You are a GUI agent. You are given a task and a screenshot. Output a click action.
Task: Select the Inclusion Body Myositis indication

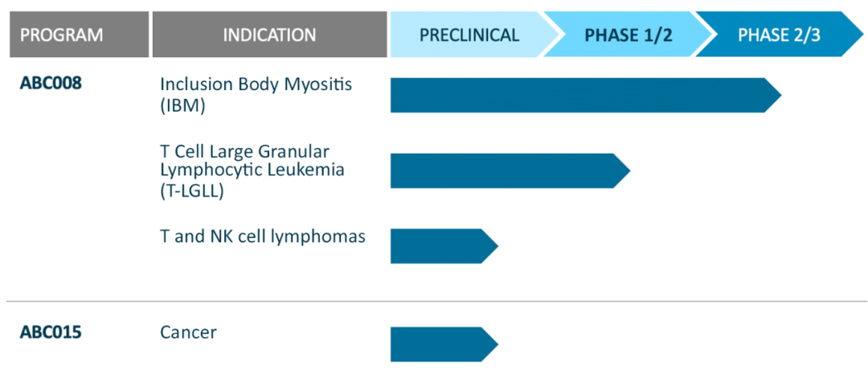point(256,94)
